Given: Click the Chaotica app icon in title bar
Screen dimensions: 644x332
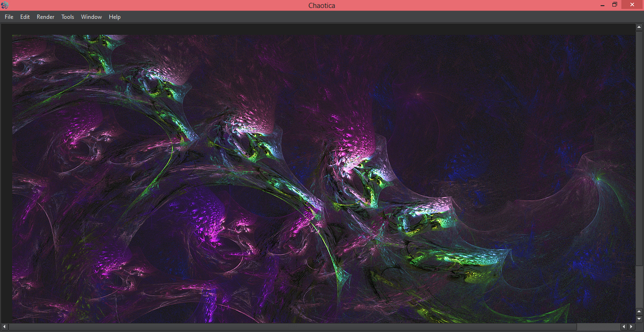Looking at the screenshot, I should coord(5,5).
